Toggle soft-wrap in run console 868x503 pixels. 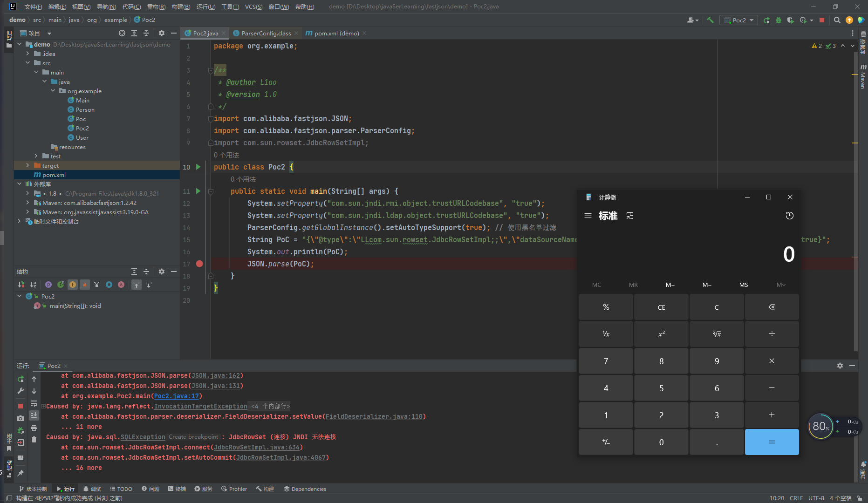click(x=34, y=403)
